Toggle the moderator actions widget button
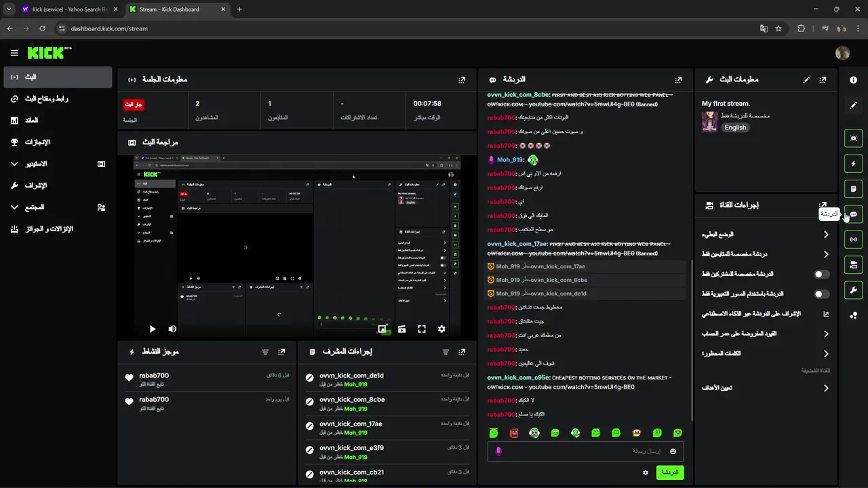868x488 pixels. click(x=853, y=188)
